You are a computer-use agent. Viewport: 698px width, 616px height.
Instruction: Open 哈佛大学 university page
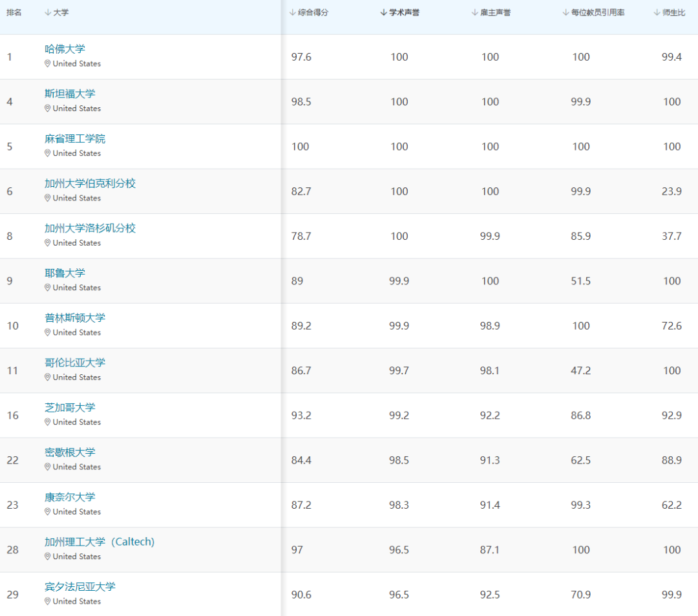click(65, 49)
